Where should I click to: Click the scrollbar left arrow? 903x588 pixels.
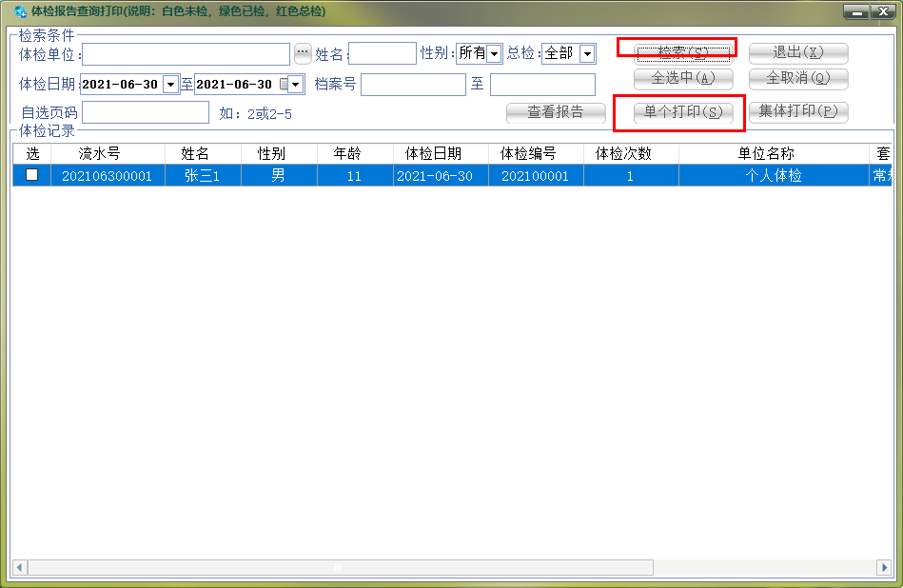(x=20, y=567)
